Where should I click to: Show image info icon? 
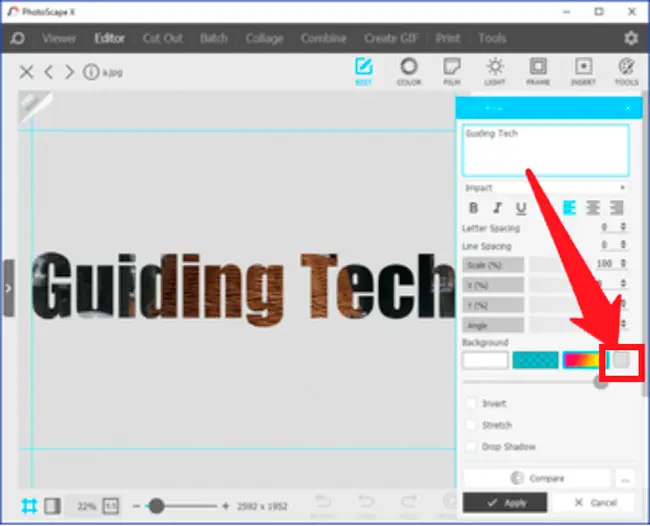pos(91,72)
